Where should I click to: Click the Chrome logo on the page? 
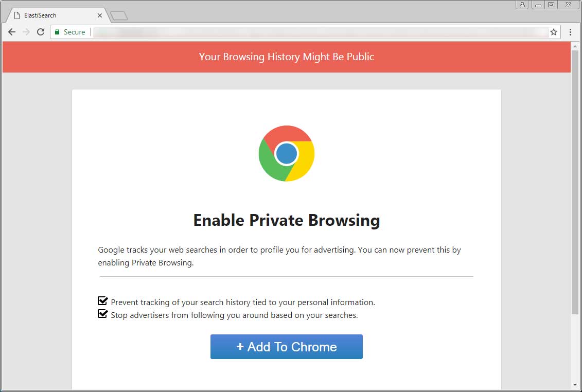pyautogui.click(x=287, y=153)
